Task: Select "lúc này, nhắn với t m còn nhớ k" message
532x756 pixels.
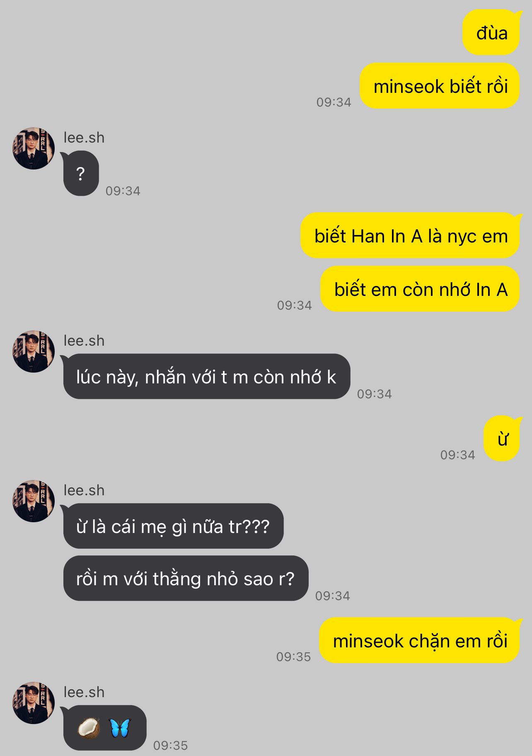Action: [x=206, y=376]
